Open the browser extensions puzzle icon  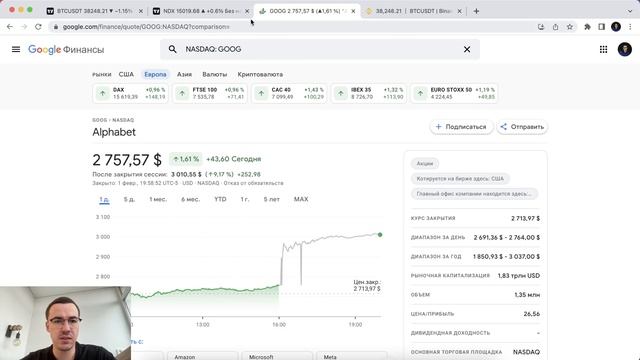pyautogui.click(x=587, y=27)
